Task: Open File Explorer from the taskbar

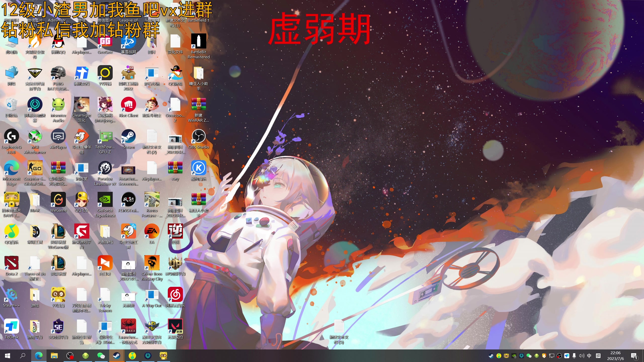Action: (x=54, y=356)
